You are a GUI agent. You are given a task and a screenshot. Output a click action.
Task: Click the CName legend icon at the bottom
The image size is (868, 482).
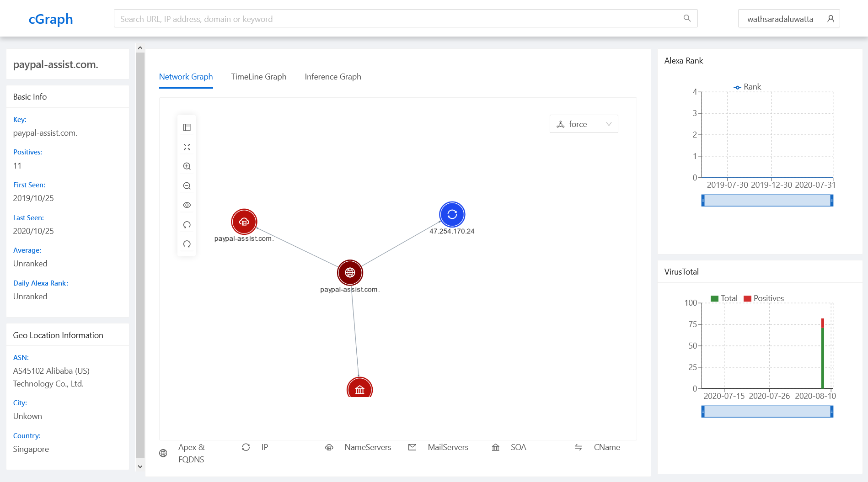(579, 447)
